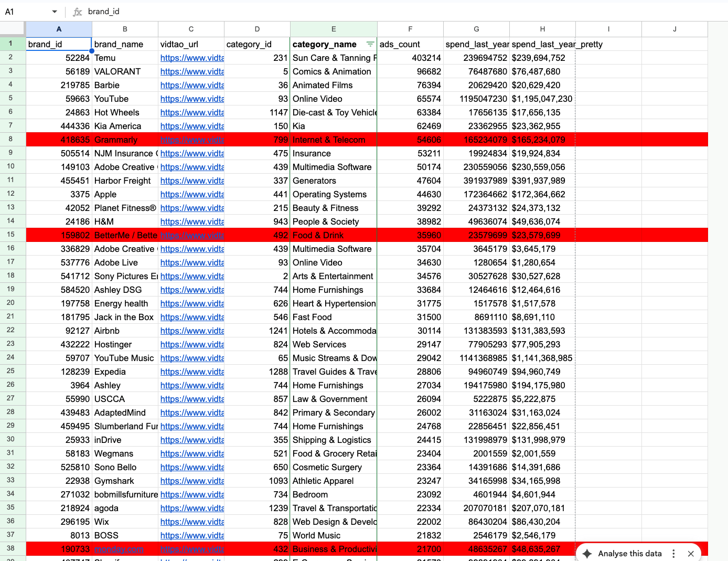Select column B header
The height and width of the screenshot is (561, 728).
click(x=125, y=29)
